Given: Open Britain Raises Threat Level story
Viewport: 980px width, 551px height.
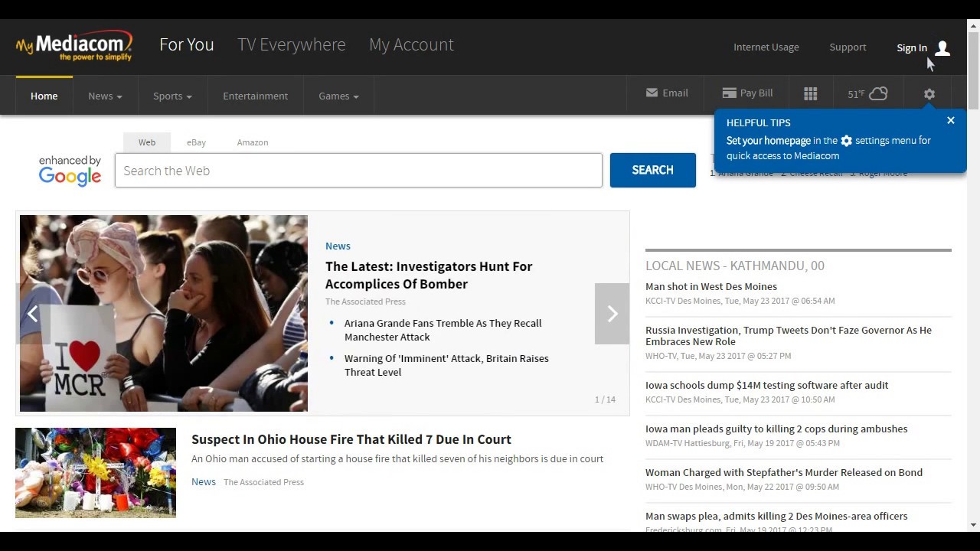Looking at the screenshot, I should click(446, 365).
